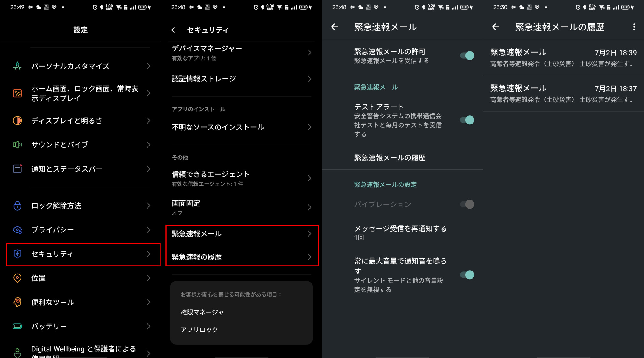Screen dimensions: 644x358
Task: Tap the サウンドとバイブ speaker icon
Action: 17,145
